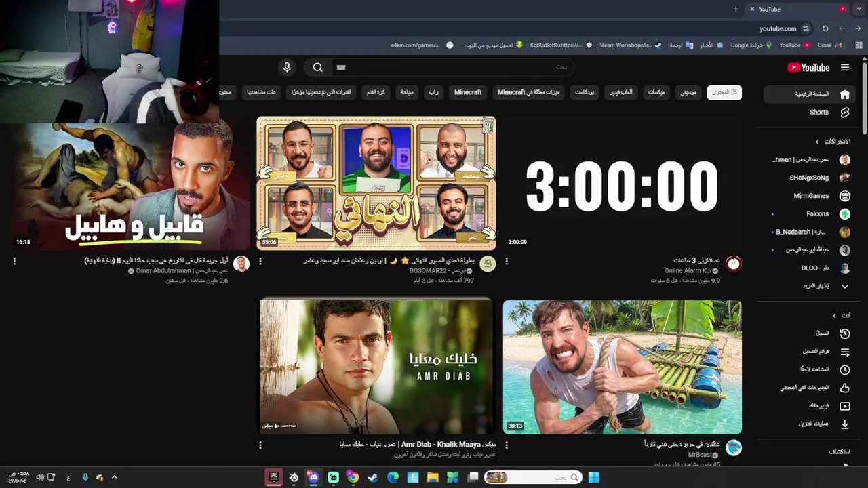Open the Steam Workshop bookmark
The image size is (868, 488).
[x=631, y=45]
